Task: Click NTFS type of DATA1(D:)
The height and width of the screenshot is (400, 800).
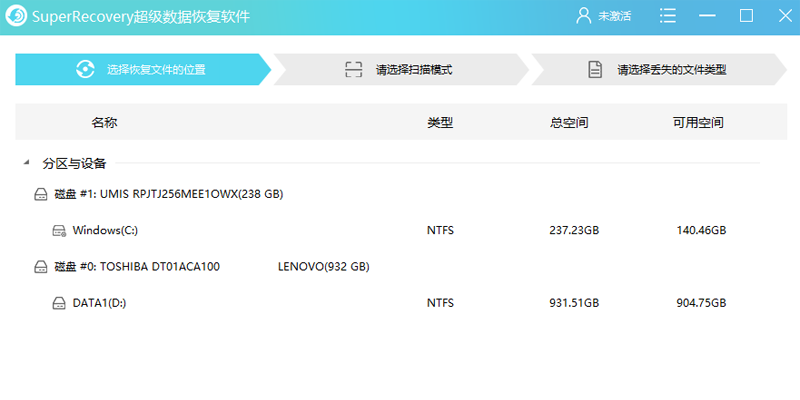Action: pos(440,303)
